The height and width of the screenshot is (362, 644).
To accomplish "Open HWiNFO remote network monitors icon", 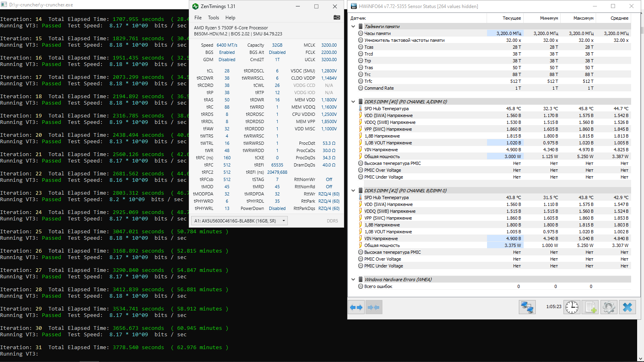I will tap(527, 307).
